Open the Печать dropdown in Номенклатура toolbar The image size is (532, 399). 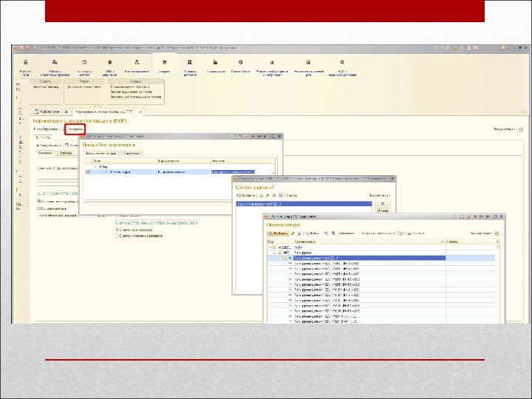coord(415,233)
